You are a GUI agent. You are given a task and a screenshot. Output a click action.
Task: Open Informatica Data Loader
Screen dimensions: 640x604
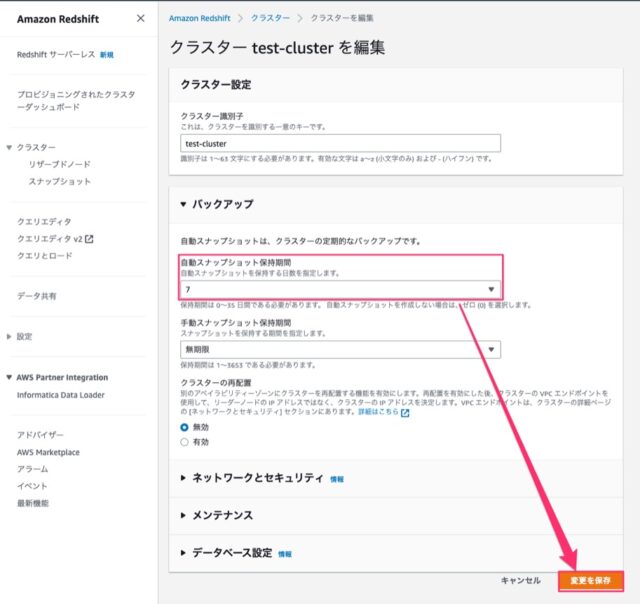point(61,395)
